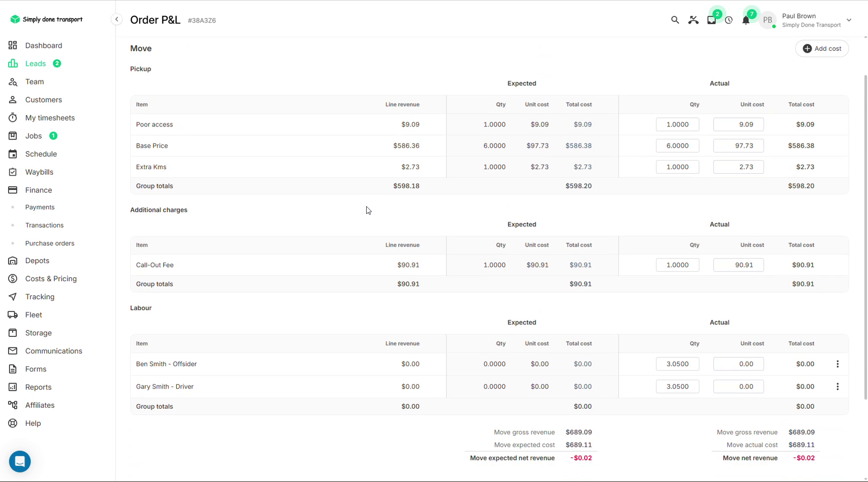Open the inbox icon with badge 2
The image size is (868, 482).
point(711,20)
